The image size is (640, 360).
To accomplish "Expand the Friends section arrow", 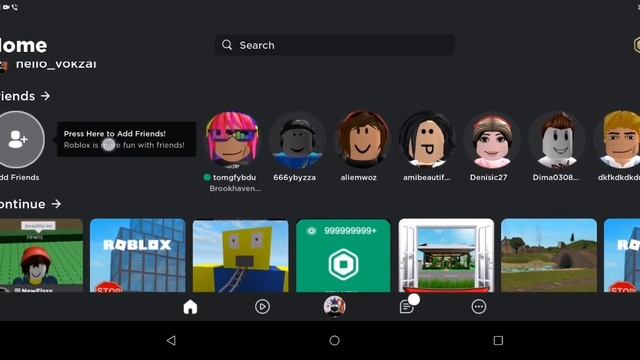I will click(x=45, y=96).
